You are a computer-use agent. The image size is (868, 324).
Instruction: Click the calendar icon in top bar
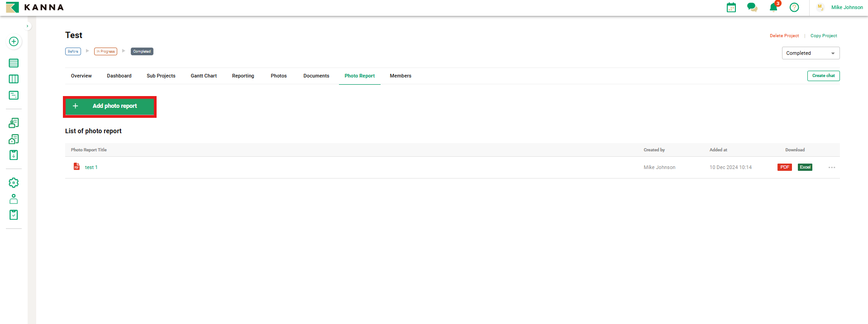point(731,7)
